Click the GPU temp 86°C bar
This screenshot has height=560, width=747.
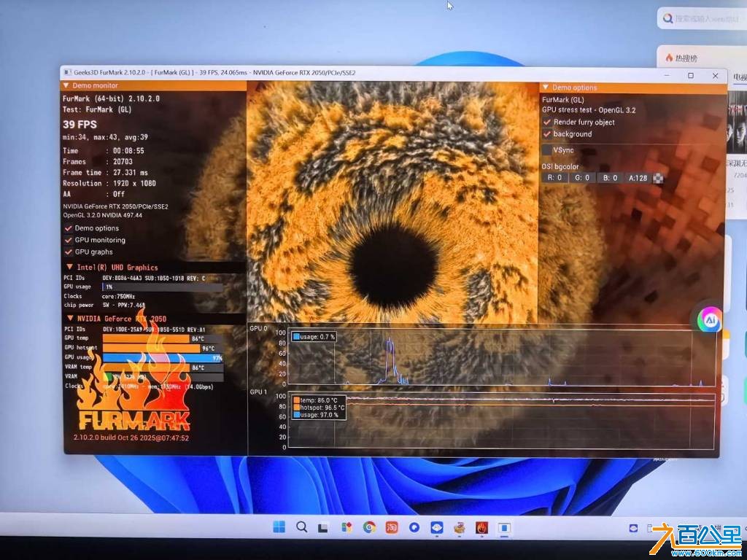tap(163, 338)
